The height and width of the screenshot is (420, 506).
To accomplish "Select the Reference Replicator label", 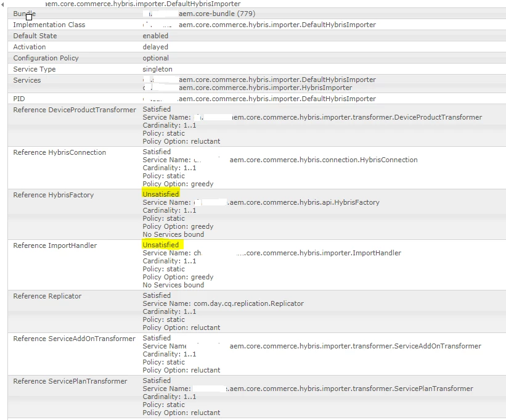I will pos(47,296).
